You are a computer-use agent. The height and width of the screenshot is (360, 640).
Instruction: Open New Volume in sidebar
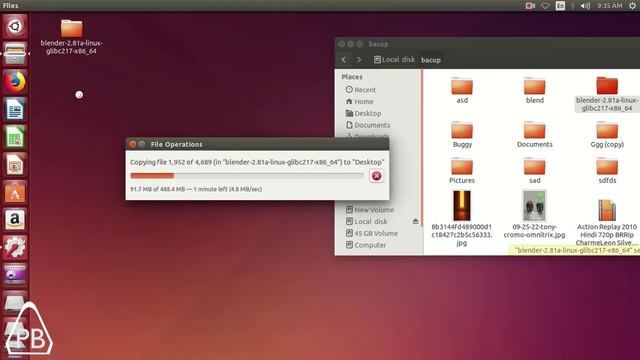pos(370,209)
